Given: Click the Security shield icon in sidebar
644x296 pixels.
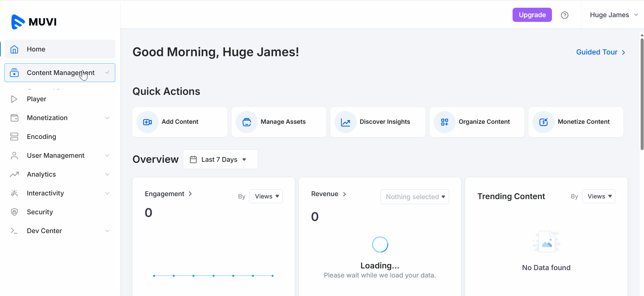Looking at the screenshot, I should pos(14,212).
